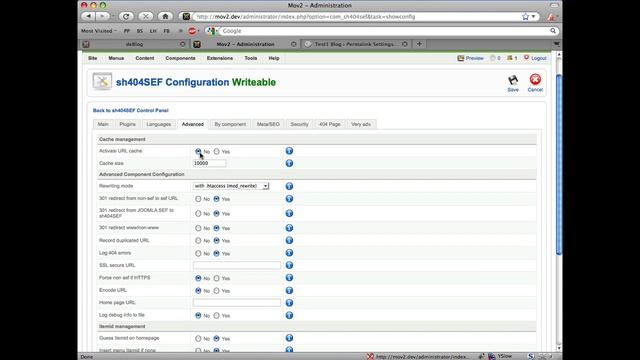Show info for Log 404 errors

(289, 253)
